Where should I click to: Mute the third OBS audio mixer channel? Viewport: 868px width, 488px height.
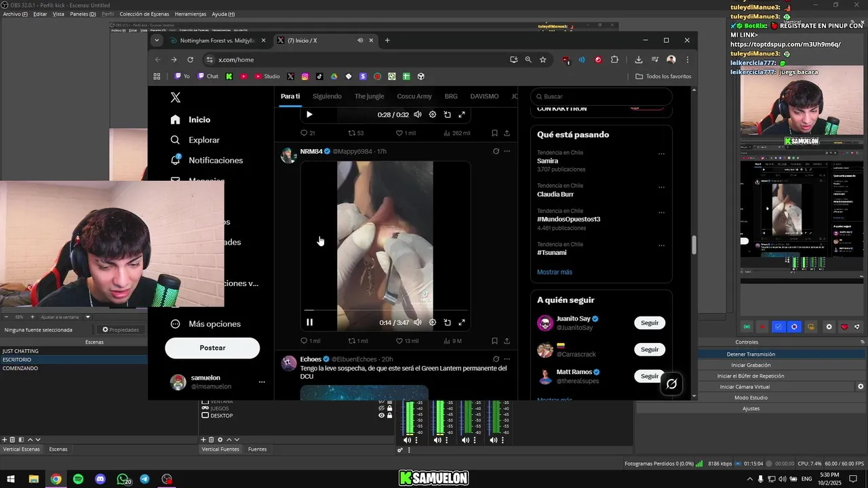tap(465, 441)
